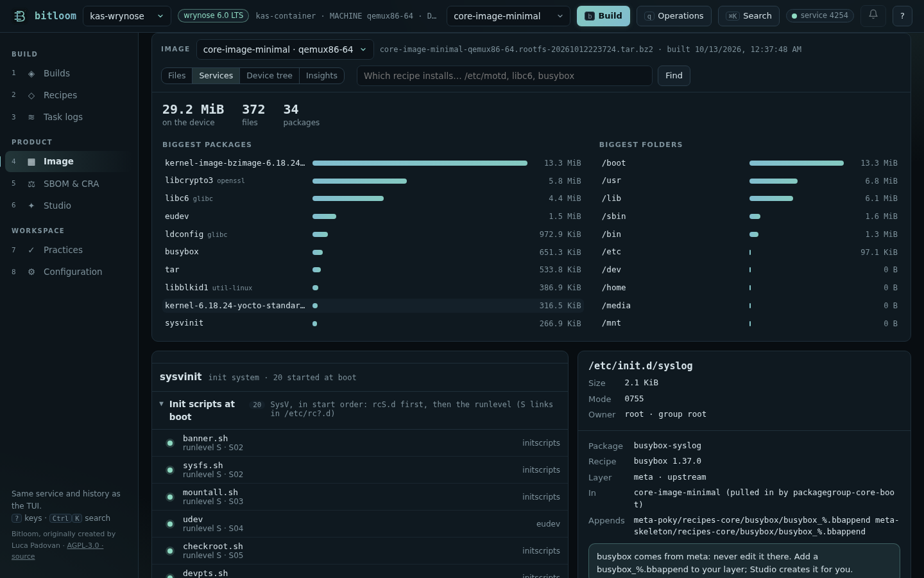Viewport: 924px width, 578px height.
Task: Open Recipes in the sidebar
Action: point(69,96)
